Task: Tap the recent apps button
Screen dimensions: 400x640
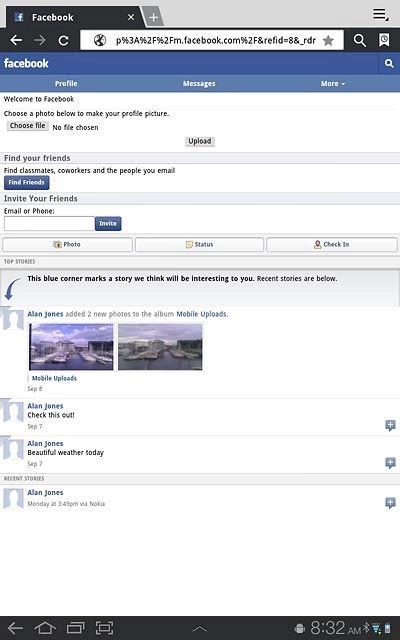Action: [x=75, y=628]
